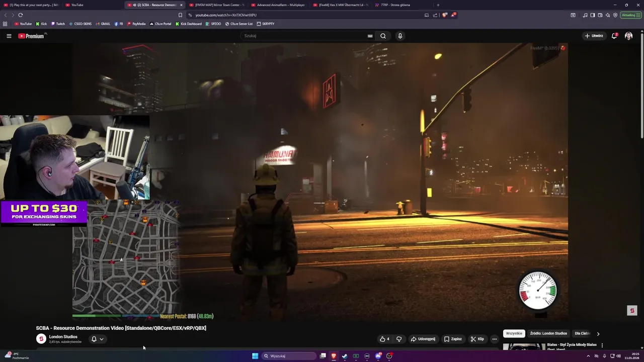Open the weather widget in taskbar
The height and width of the screenshot is (362, 644).
coord(16,355)
